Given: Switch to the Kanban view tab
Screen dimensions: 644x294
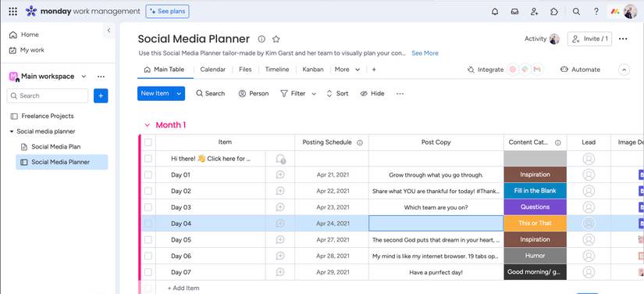Looking at the screenshot, I should point(313,70).
